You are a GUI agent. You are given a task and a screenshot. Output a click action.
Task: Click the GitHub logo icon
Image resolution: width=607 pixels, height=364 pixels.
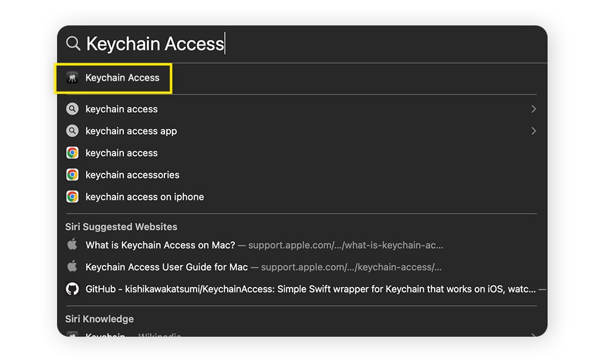pyautogui.click(x=72, y=289)
